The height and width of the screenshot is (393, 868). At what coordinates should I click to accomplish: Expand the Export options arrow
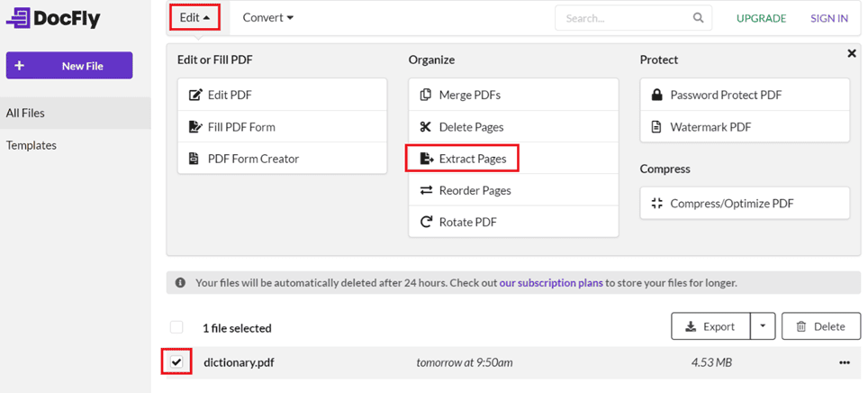764,326
